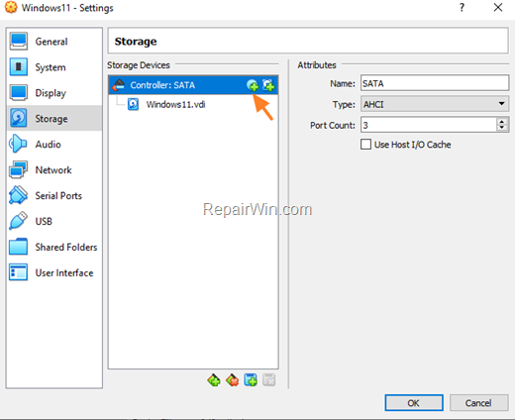515x420 pixels.
Task: Click the add storage attachment icon below list
Action: (251, 380)
